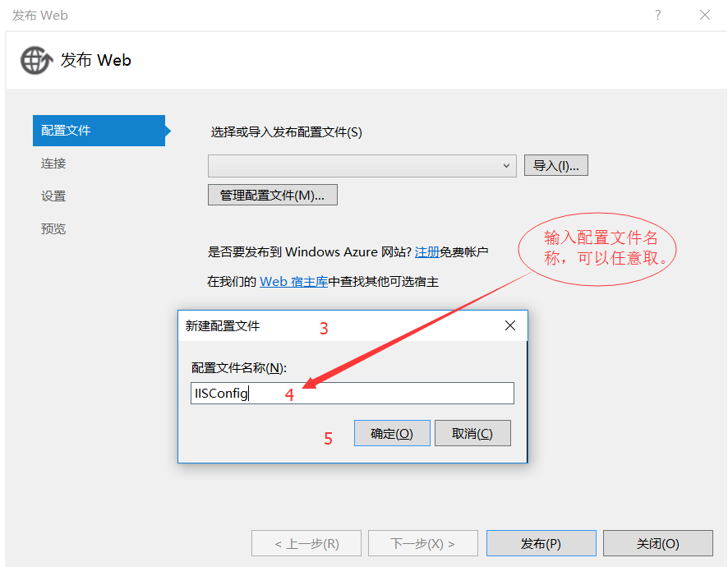Image resolution: width=728 pixels, height=567 pixels.
Task: Click the help question mark icon
Action: coord(657,15)
